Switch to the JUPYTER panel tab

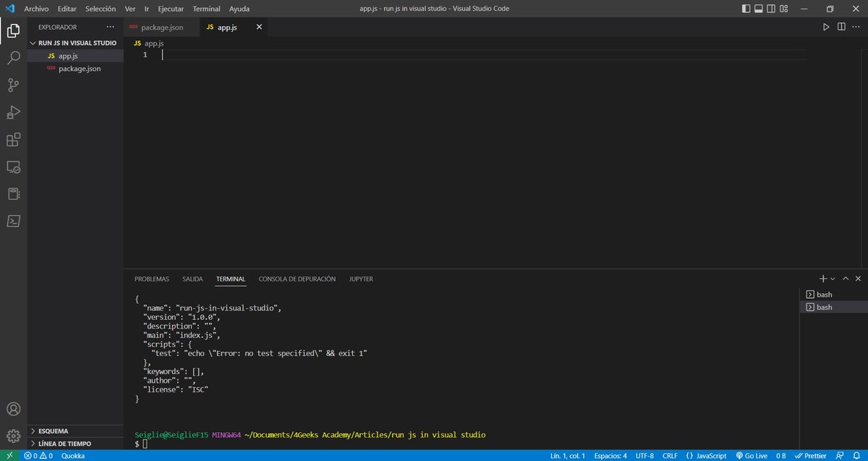point(361,279)
